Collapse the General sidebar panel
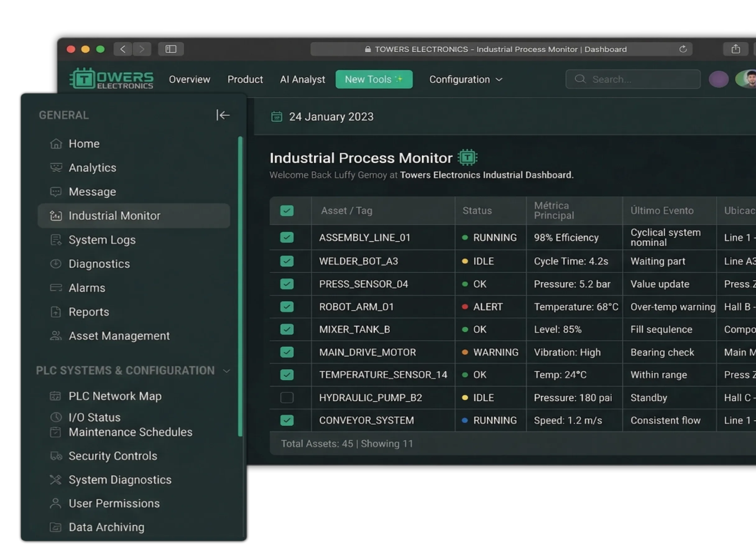Screen dimensions: 756x545 [x=223, y=115]
